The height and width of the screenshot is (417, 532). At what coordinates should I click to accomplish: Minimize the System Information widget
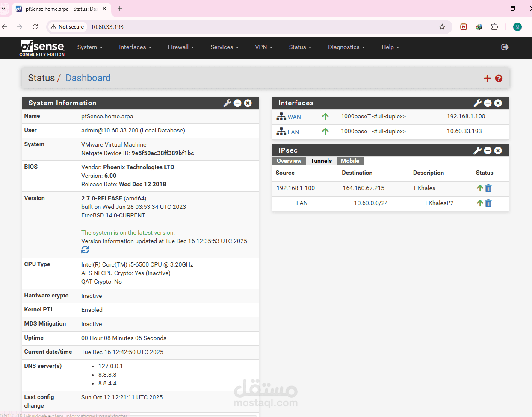point(237,103)
